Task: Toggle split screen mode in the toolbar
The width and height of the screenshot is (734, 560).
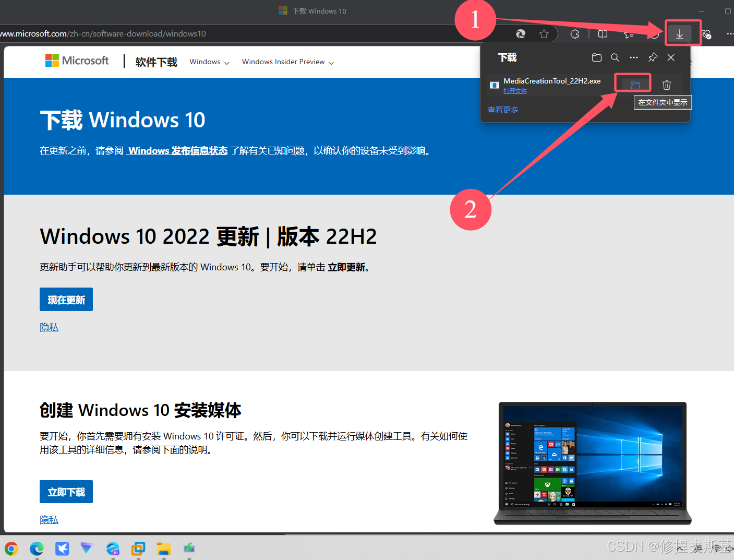Action: coord(603,33)
